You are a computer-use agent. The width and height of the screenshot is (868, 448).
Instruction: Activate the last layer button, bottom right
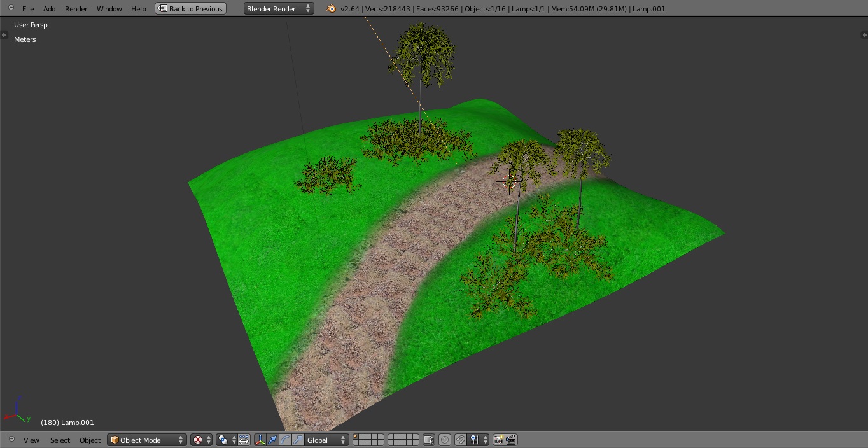(x=416, y=442)
